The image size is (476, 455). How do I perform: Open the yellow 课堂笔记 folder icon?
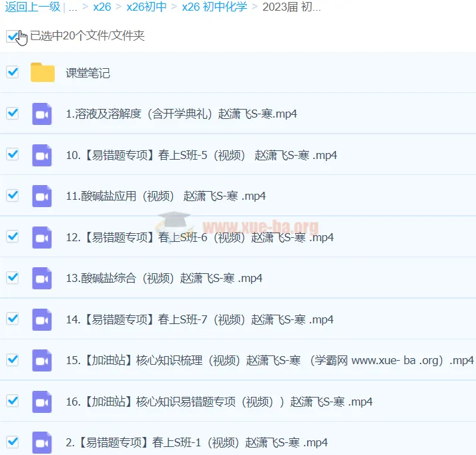pyautogui.click(x=43, y=72)
